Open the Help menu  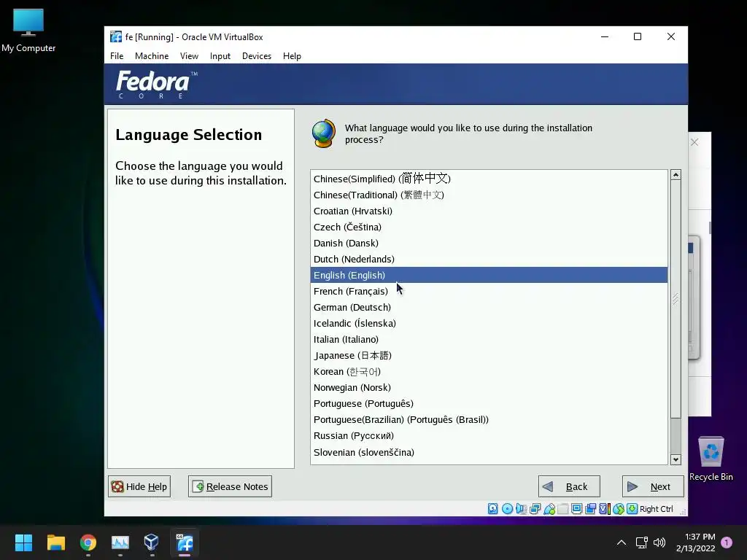tap(292, 56)
